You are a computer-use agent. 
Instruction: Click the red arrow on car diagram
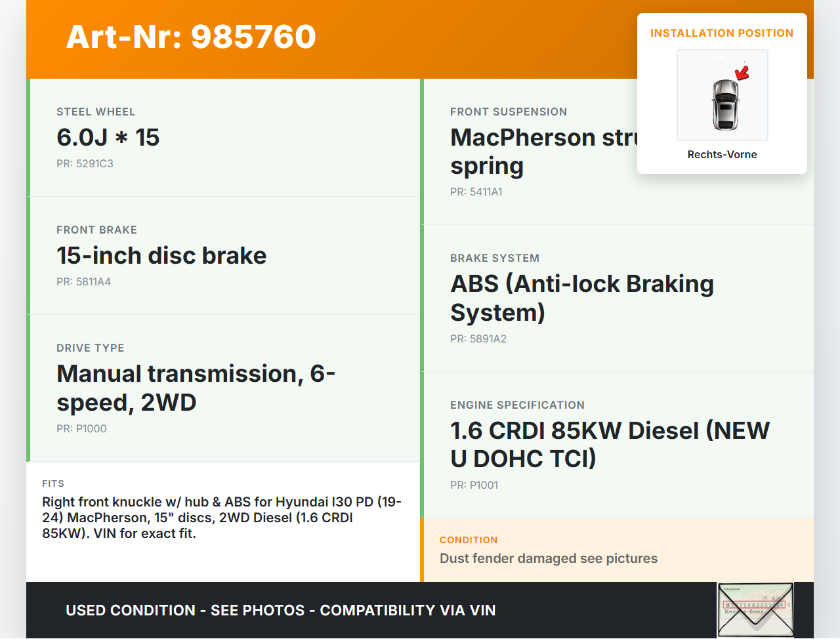(x=742, y=72)
